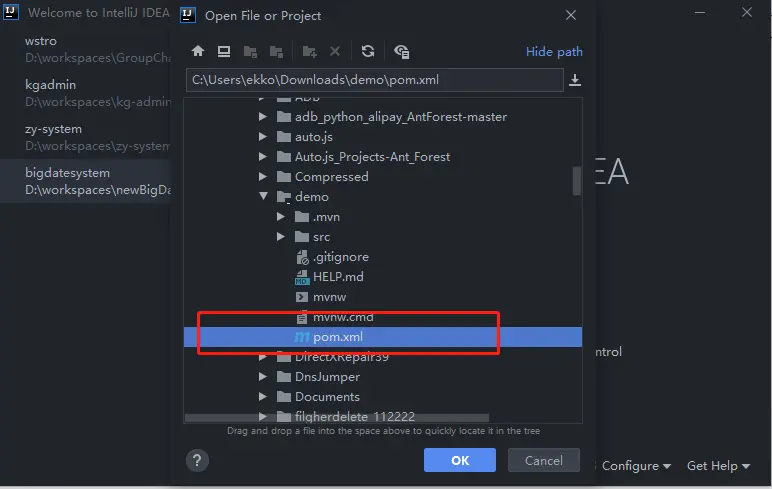Expand the .mvn folder
The image size is (772, 489).
[281, 217]
